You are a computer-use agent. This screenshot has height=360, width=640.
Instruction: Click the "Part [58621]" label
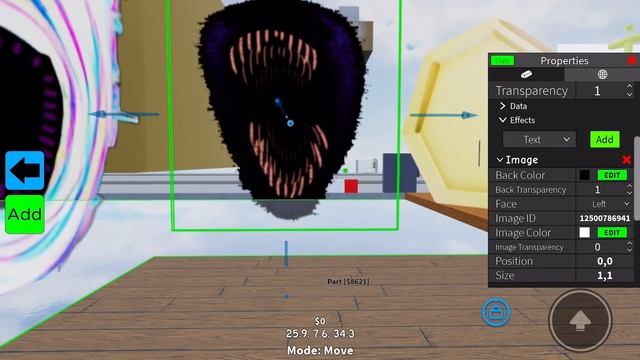coord(348,281)
